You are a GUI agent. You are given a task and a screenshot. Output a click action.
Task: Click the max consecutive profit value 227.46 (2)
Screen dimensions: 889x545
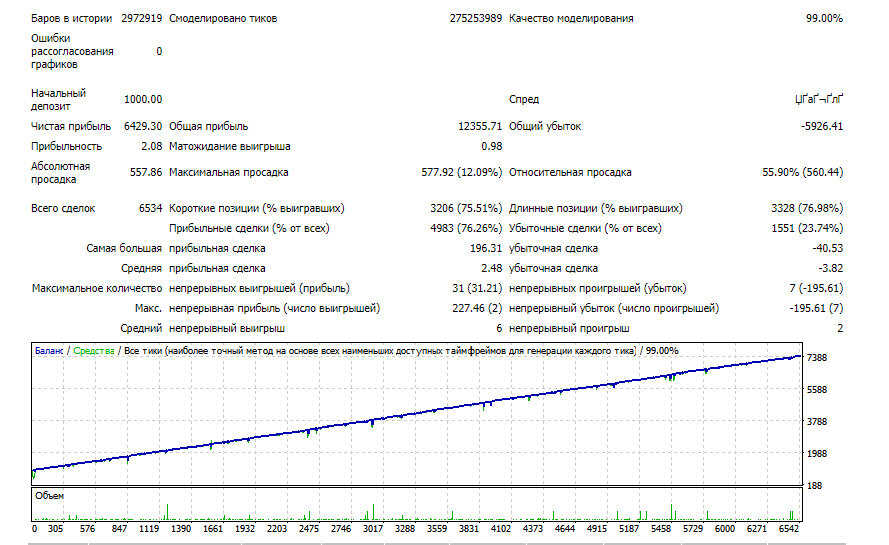477,308
